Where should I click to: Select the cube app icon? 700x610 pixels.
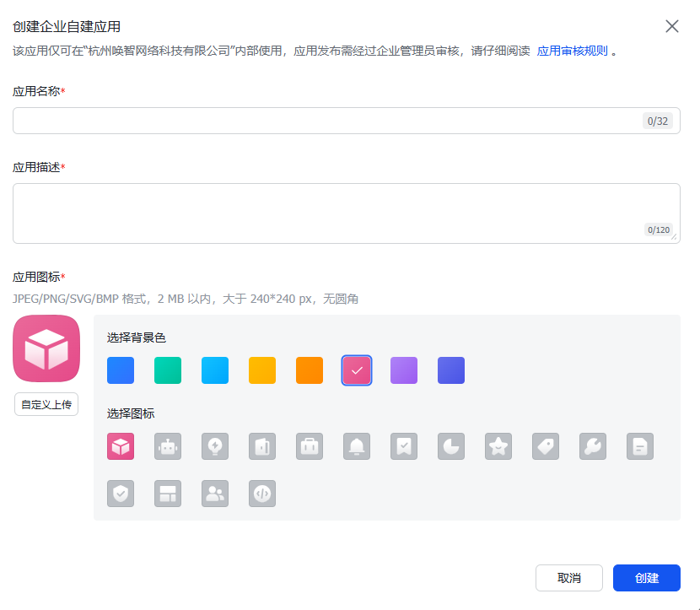click(121, 446)
